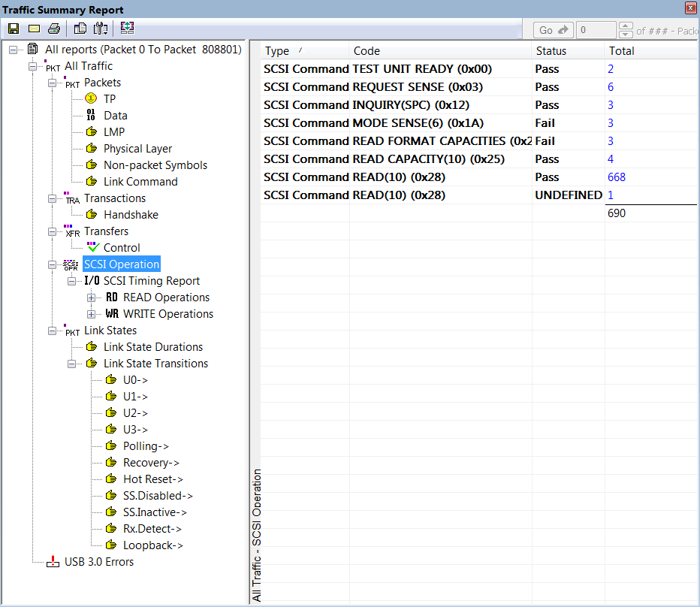Image resolution: width=700 pixels, height=607 pixels.
Task: Click the Save floppy disk icon
Action: tap(14, 29)
